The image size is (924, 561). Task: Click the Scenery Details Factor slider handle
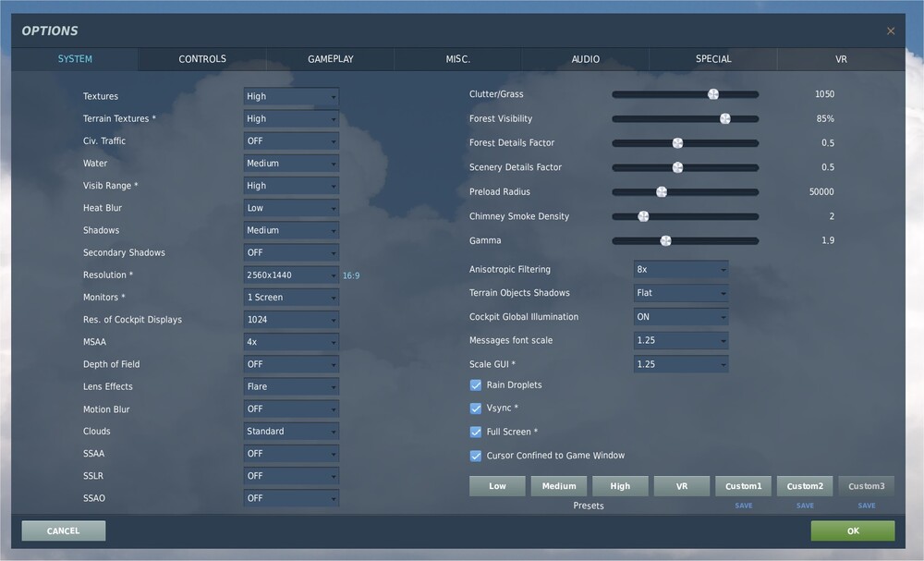click(x=677, y=167)
